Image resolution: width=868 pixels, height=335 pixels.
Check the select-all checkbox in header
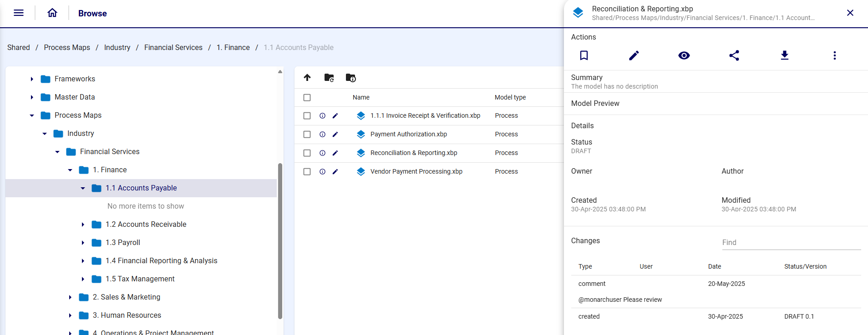[307, 98]
